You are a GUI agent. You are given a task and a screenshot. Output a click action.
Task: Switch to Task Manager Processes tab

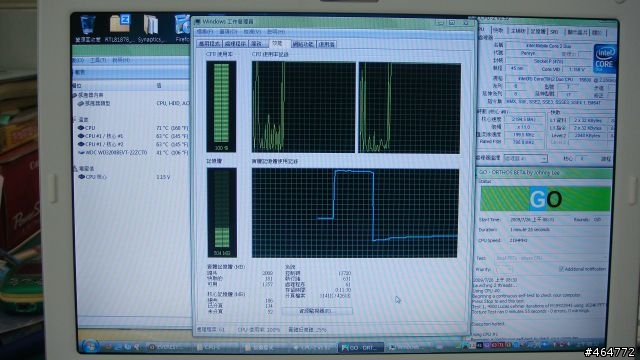[x=235, y=44]
